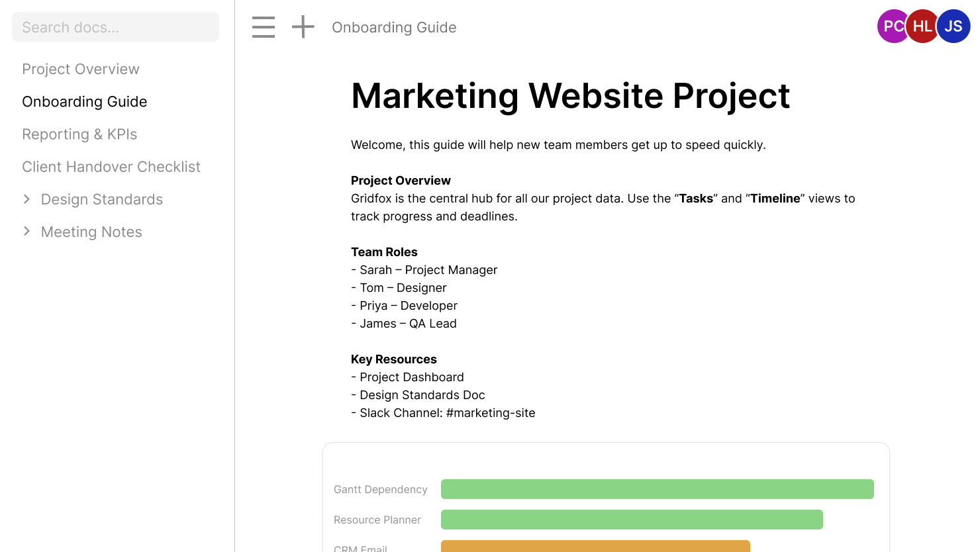Click the Marketing Website Project heading
This screenshot has height=552, width=980.
click(570, 96)
